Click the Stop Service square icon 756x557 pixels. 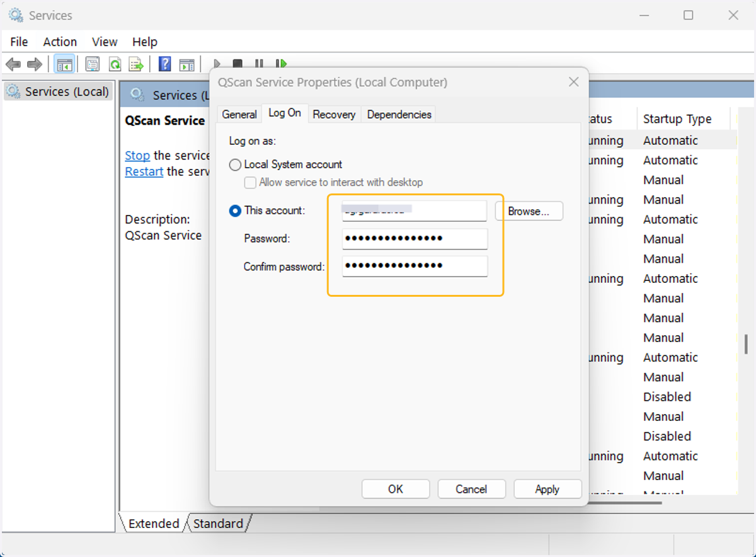238,64
